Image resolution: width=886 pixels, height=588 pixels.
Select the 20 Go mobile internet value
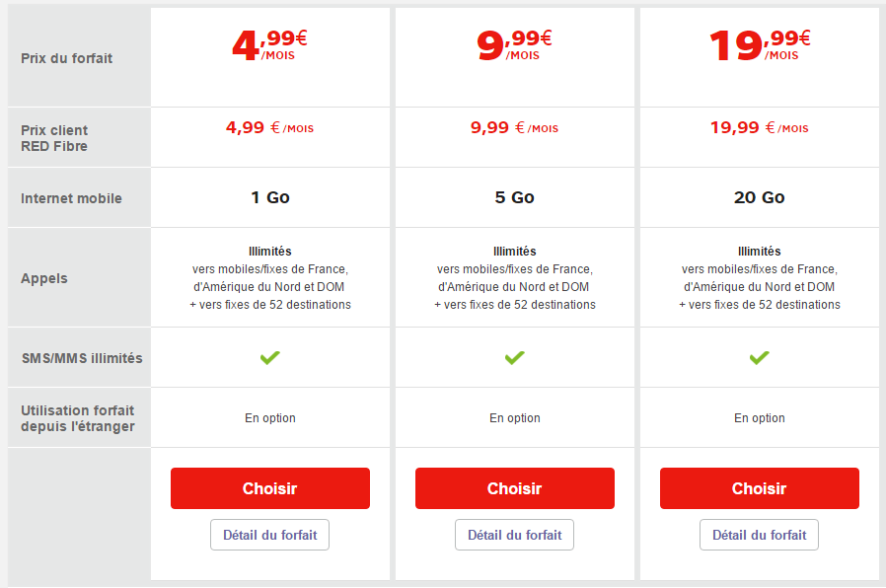tap(759, 197)
